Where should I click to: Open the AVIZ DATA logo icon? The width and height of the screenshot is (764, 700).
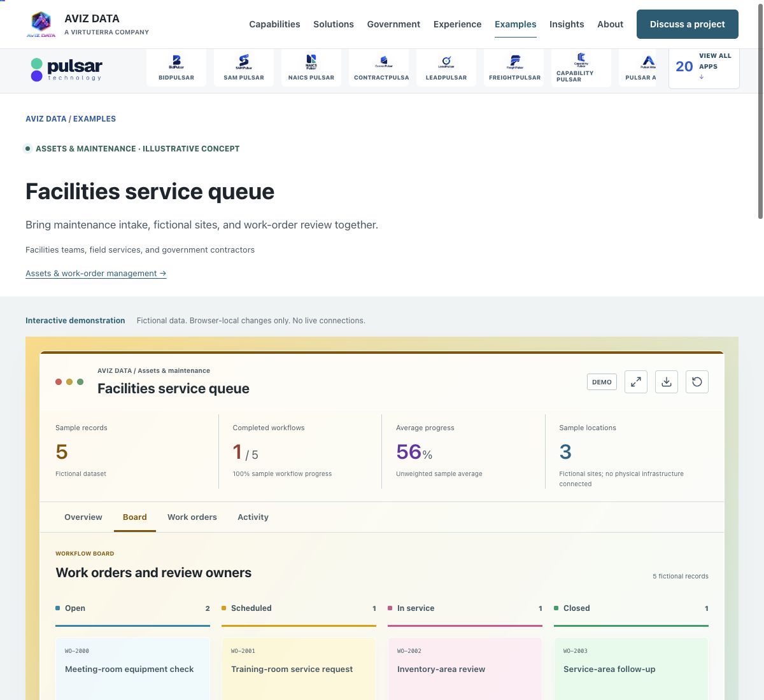pyautogui.click(x=41, y=24)
